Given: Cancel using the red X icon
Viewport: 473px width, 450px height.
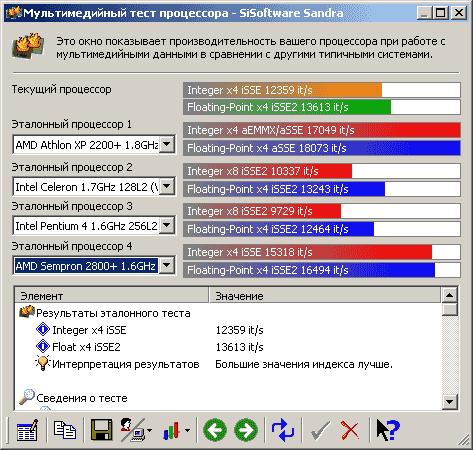Looking at the screenshot, I should point(350,430).
